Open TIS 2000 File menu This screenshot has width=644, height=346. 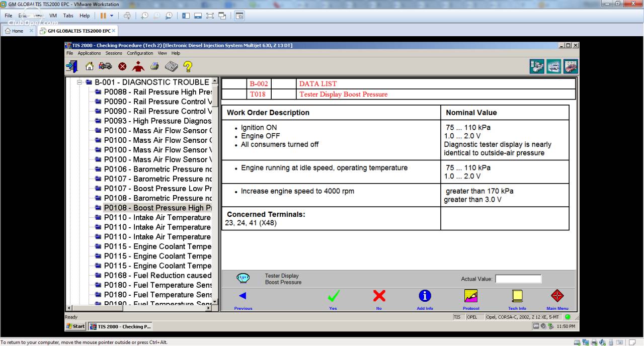tap(70, 53)
